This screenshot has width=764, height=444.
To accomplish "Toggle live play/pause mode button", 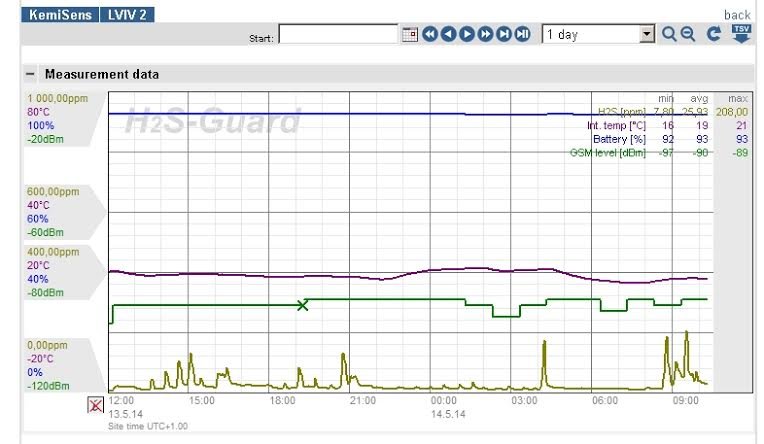I will tap(522, 34).
